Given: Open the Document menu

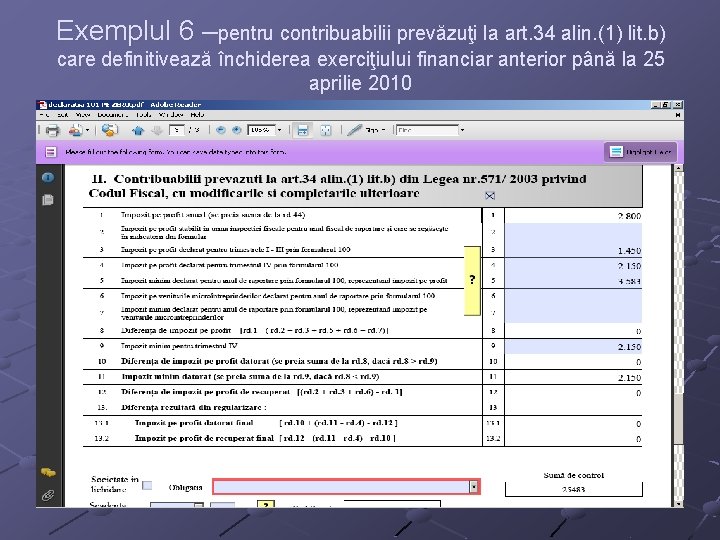Looking at the screenshot, I should (x=112, y=115).
